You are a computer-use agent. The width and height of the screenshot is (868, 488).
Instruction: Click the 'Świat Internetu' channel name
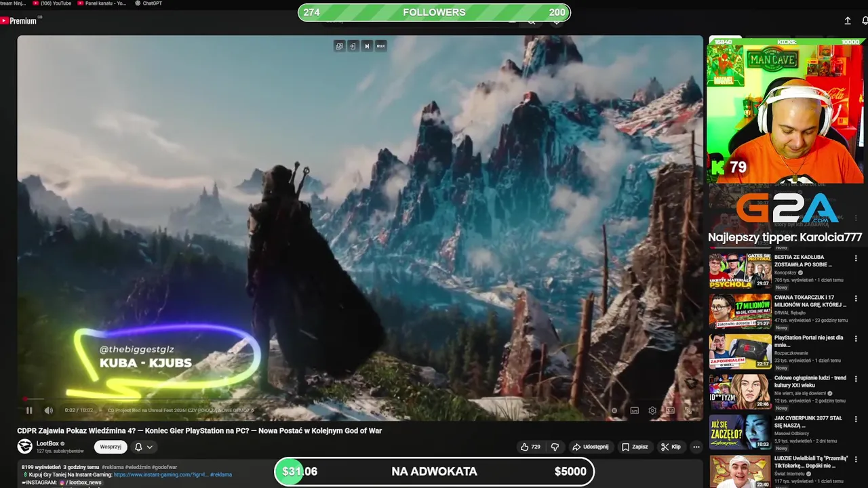click(x=790, y=473)
